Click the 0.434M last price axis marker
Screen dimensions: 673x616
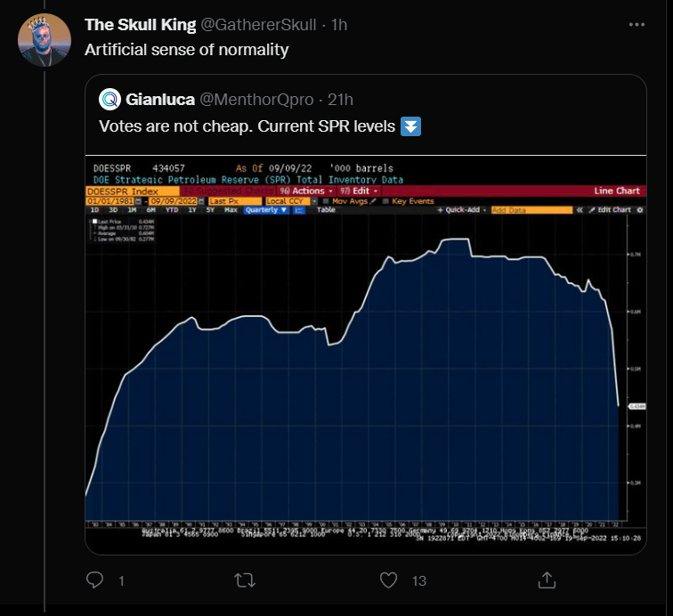(637, 406)
